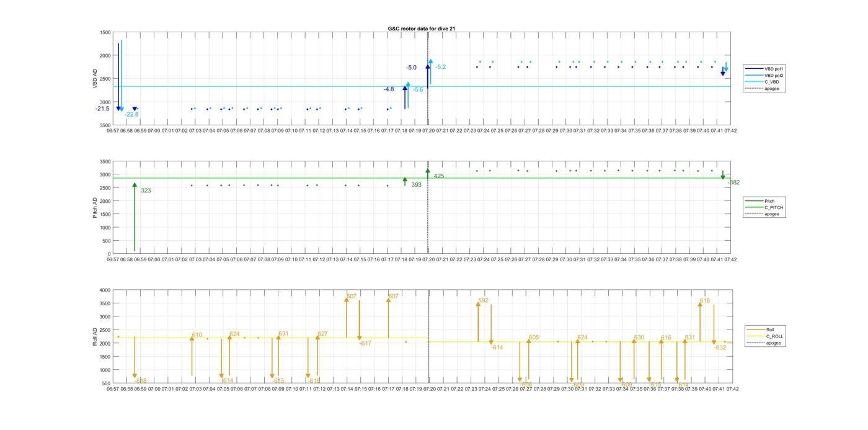Click the '-5.6' VBD data label
The height and width of the screenshot is (430, 868).
[418, 89]
